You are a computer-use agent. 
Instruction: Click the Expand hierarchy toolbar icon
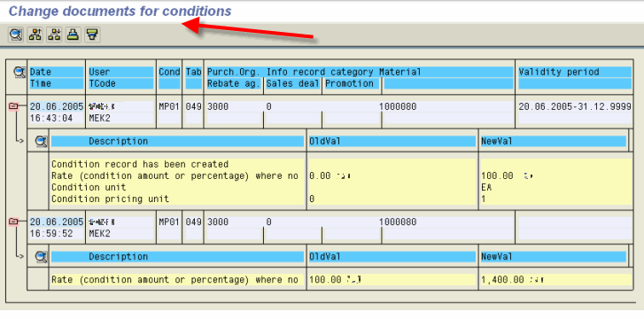pos(35,35)
